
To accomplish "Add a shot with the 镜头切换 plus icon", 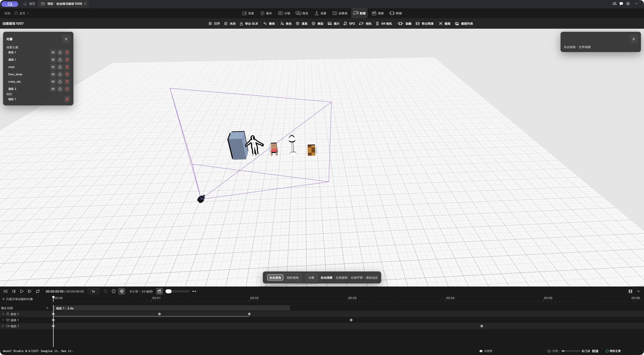I will point(47,308).
